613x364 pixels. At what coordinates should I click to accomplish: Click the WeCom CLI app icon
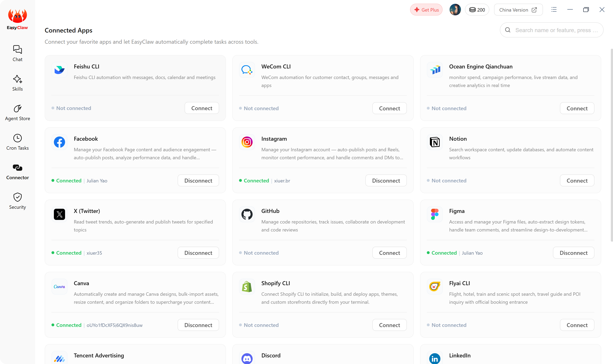(247, 70)
